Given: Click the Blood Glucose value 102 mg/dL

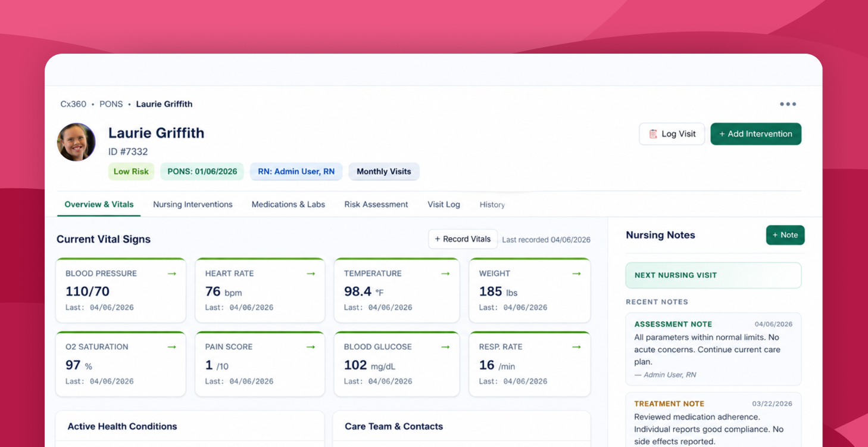Looking at the screenshot, I should click(370, 365).
